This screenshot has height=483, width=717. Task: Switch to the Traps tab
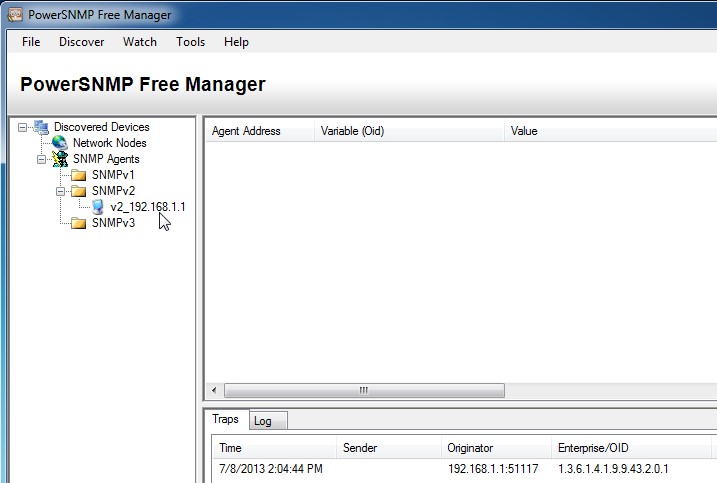226,419
